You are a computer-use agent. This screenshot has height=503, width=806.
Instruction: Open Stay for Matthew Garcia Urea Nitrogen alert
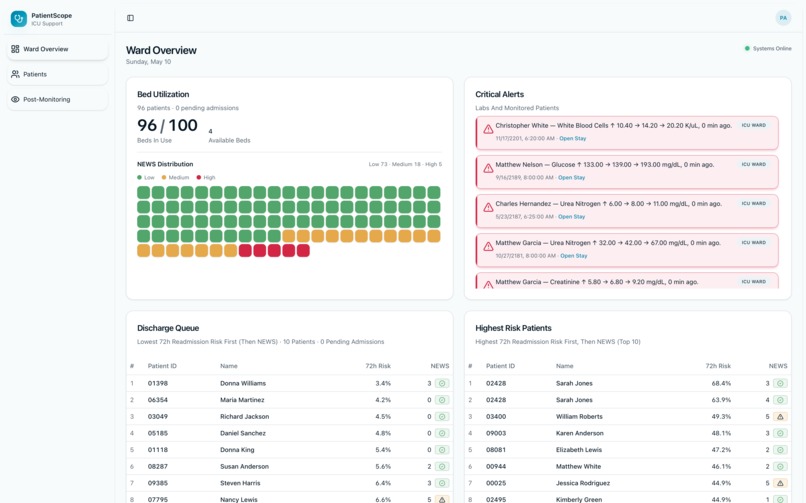574,255
